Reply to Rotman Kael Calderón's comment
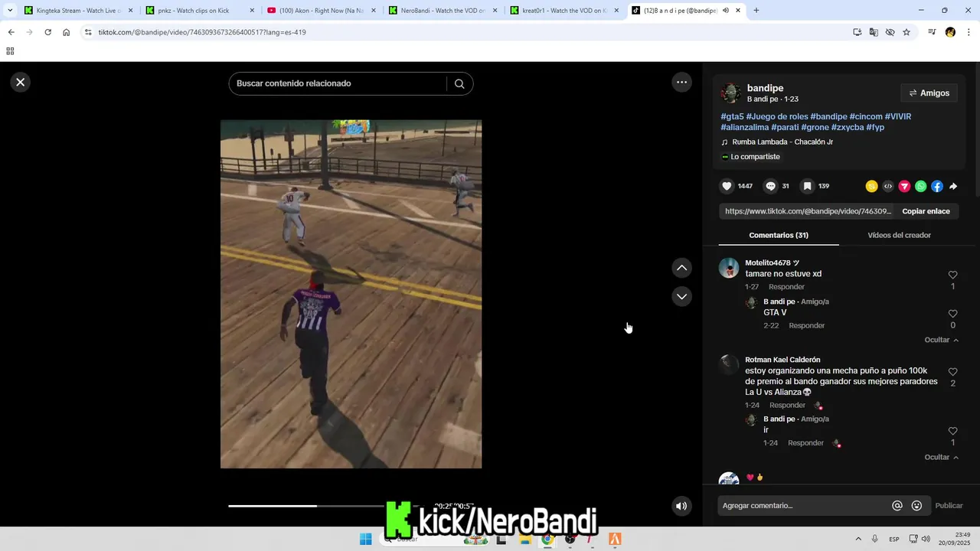 (x=787, y=406)
